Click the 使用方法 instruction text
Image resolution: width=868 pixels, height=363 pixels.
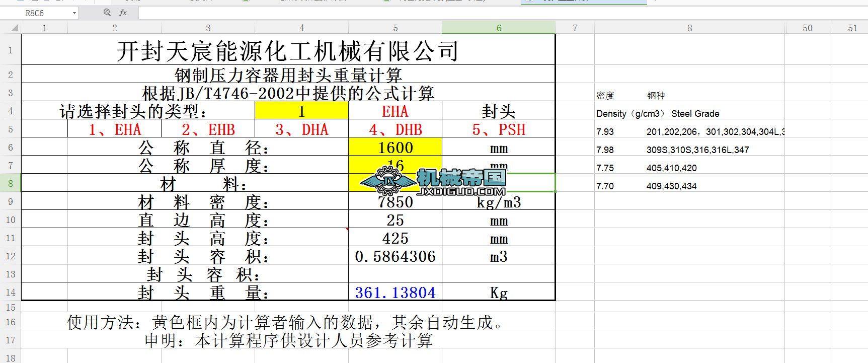(x=285, y=322)
